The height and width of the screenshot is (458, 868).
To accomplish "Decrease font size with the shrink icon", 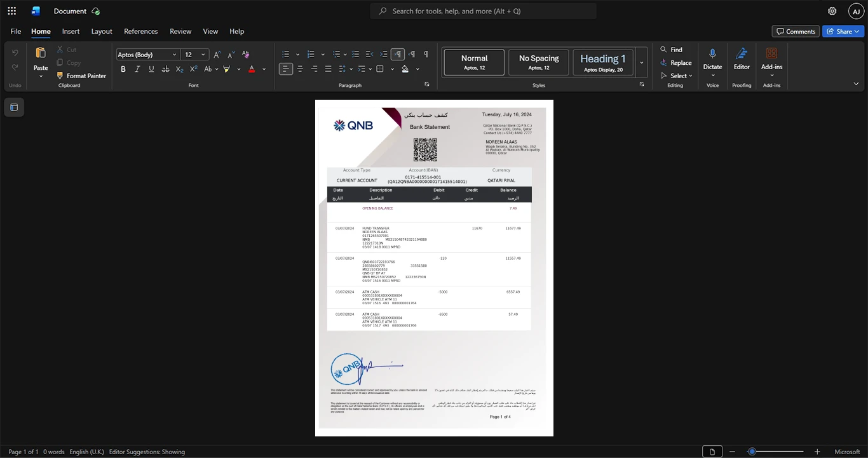I will tap(231, 55).
